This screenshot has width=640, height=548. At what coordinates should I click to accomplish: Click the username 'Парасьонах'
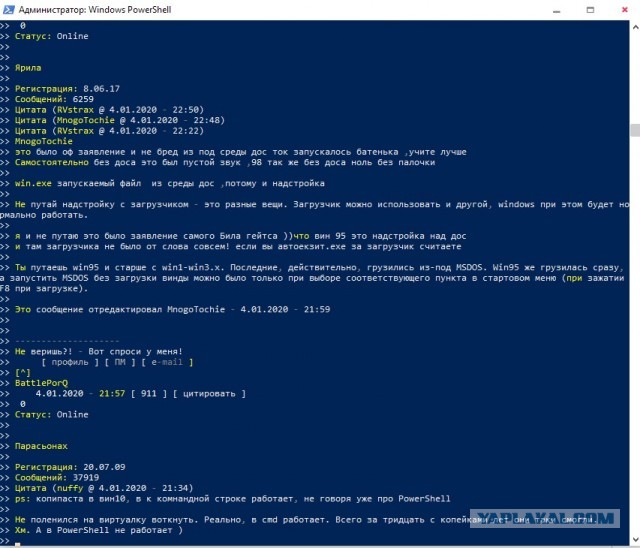[41, 446]
